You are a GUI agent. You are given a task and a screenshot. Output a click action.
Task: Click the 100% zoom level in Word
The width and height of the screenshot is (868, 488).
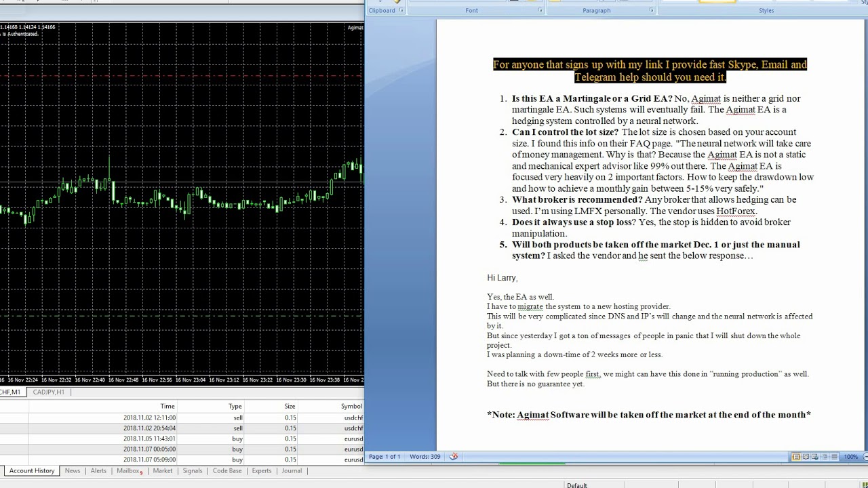[x=850, y=457]
